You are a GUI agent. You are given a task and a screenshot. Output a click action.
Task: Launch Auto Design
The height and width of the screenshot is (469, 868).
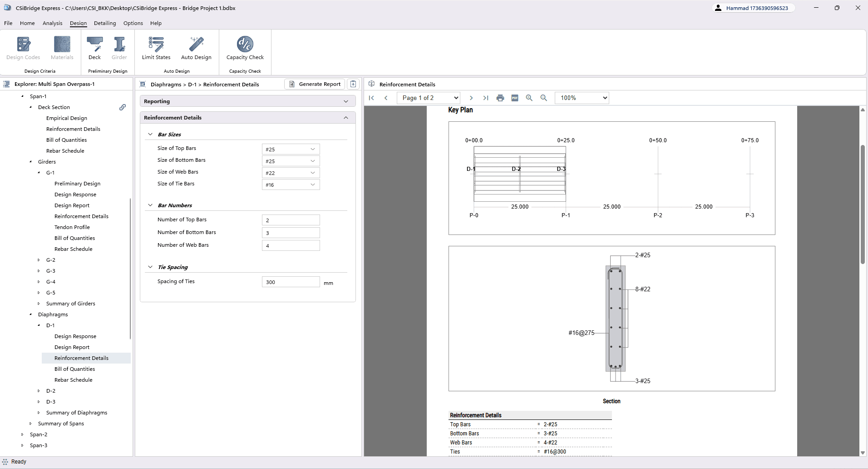tap(196, 48)
